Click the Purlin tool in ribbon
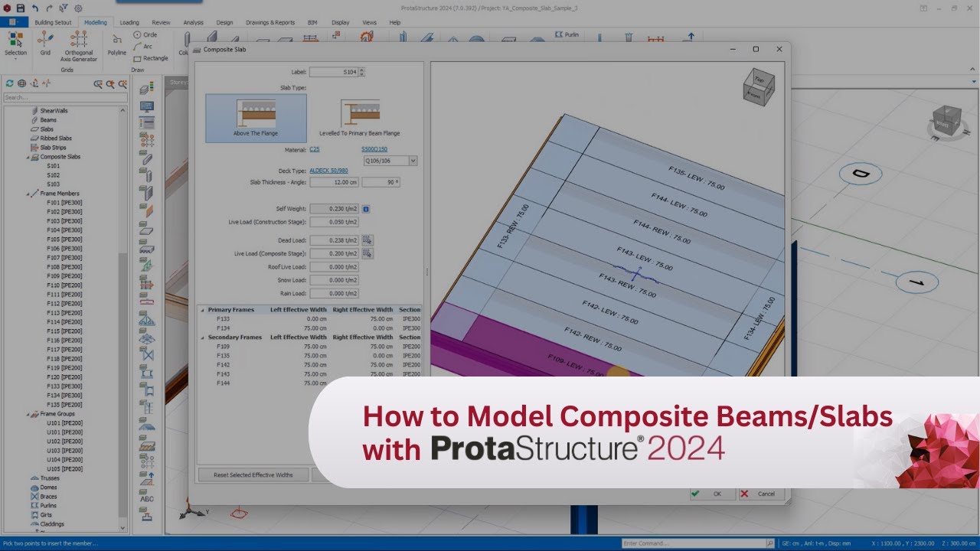980x551 pixels. (567, 34)
